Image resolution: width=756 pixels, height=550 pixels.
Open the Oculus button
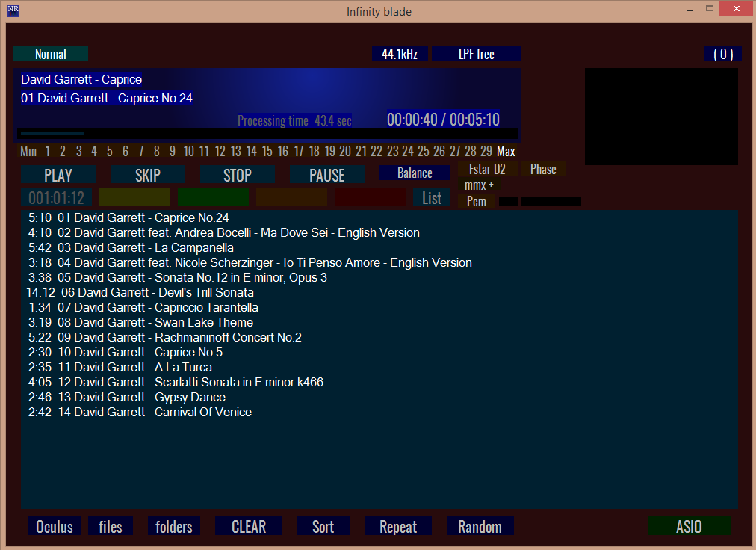55,526
